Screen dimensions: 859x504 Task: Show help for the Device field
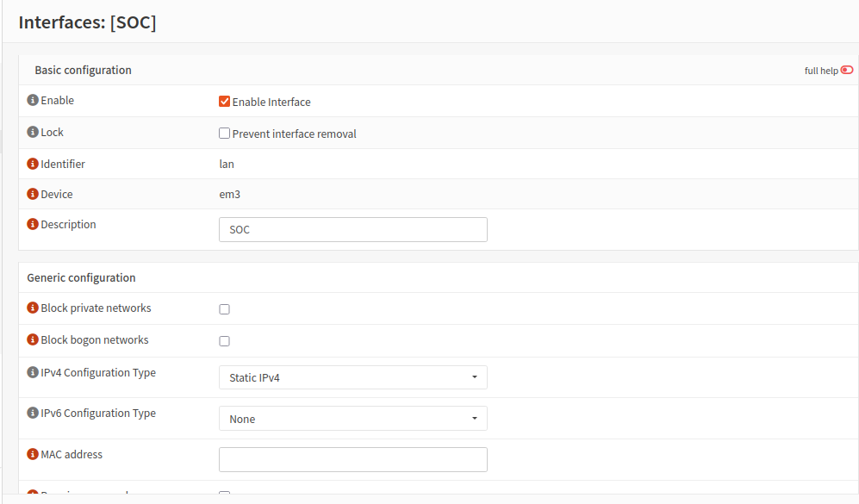click(34, 195)
